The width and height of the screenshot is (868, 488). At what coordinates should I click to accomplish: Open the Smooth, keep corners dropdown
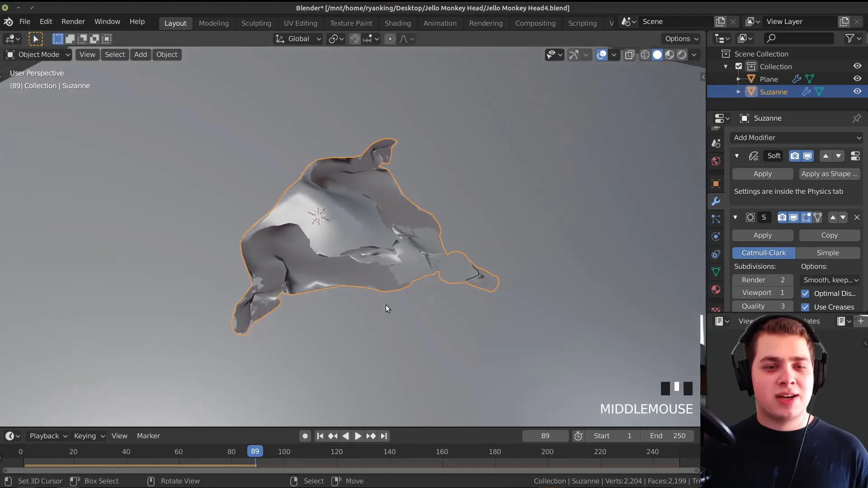(830, 280)
